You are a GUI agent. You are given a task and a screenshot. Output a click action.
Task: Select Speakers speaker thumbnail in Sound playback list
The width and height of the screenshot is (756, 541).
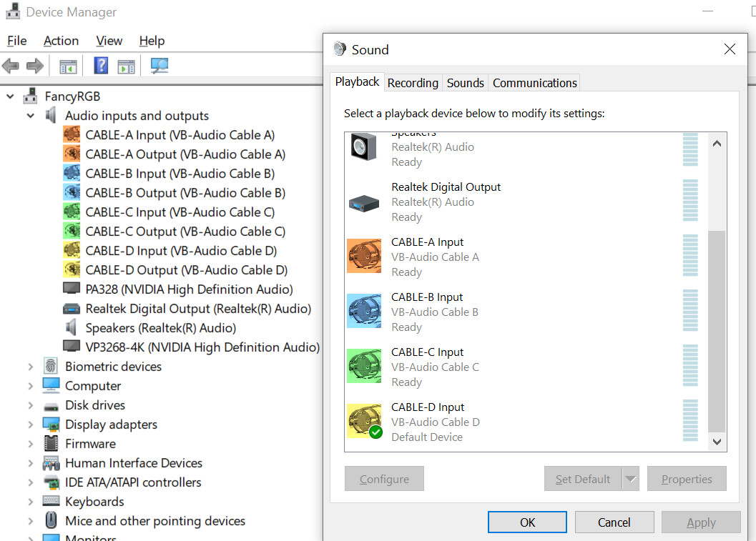coord(363,147)
